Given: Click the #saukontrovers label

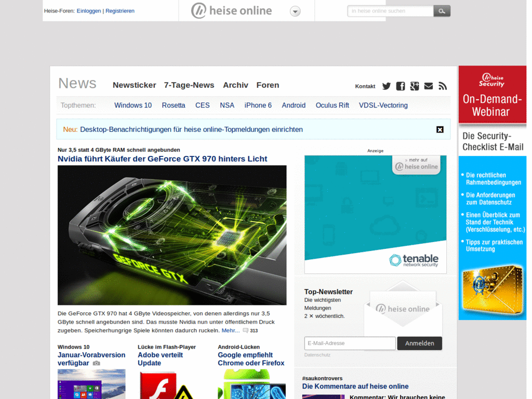Looking at the screenshot, I should tap(322, 378).
